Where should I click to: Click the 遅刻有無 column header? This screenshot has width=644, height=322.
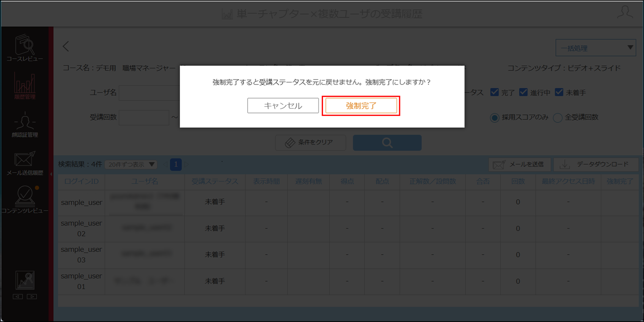309,182
